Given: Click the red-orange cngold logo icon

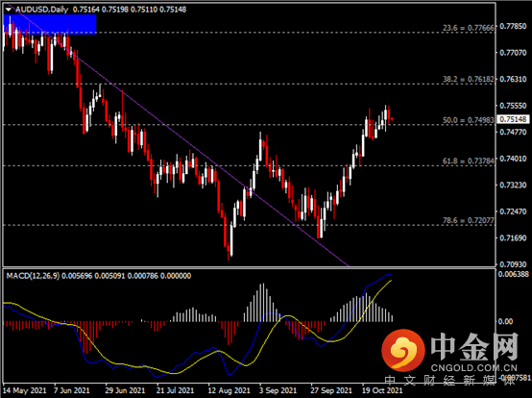Looking at the screenshot, I should point(403,350).
